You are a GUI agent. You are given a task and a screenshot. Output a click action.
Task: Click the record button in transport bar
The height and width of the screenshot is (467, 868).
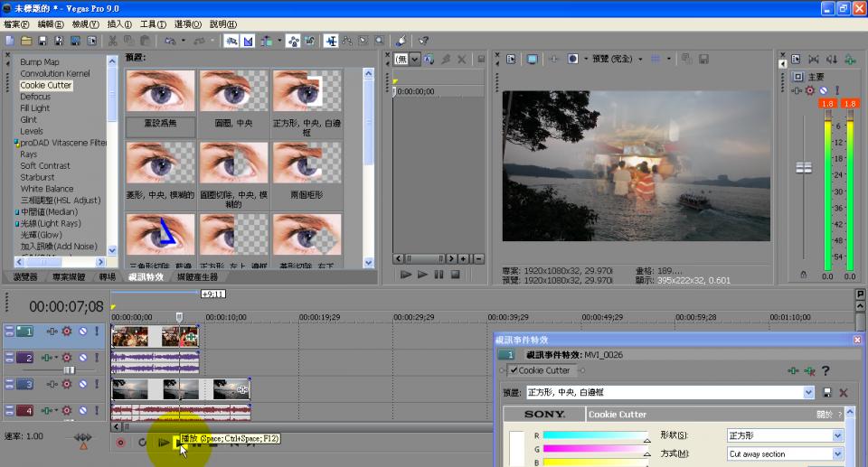pyautogui.click(x=120, y=442)
